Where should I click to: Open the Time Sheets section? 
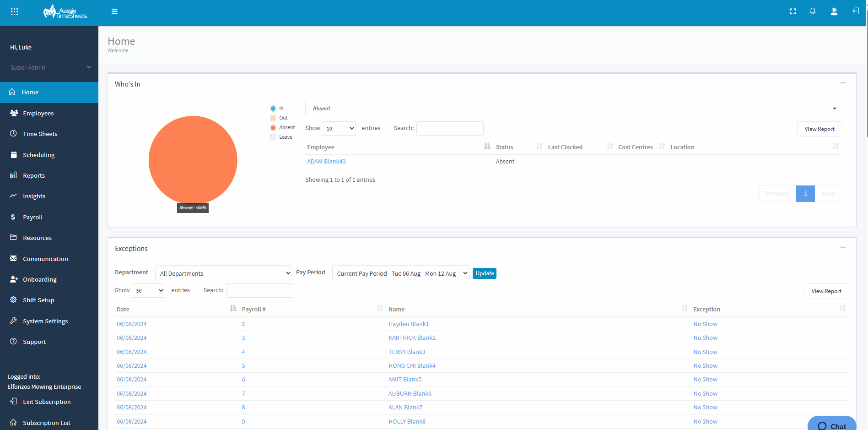(40, 134)
